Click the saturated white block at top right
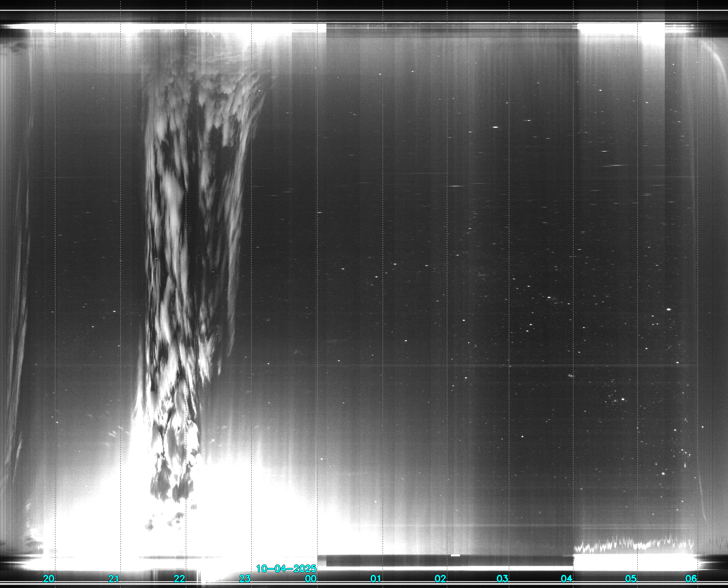Image resolution: width=728 pixels, height=588 pixels. click(x=621, y=30)
